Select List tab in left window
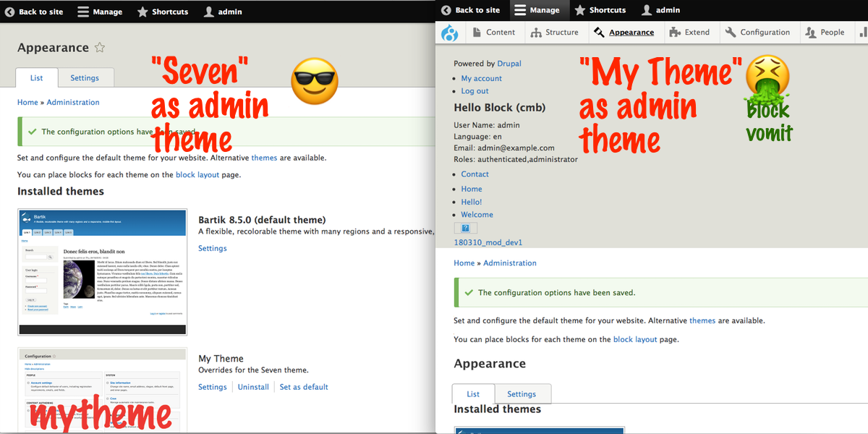Viewport: 868px width, 434px height. [37, 78]
